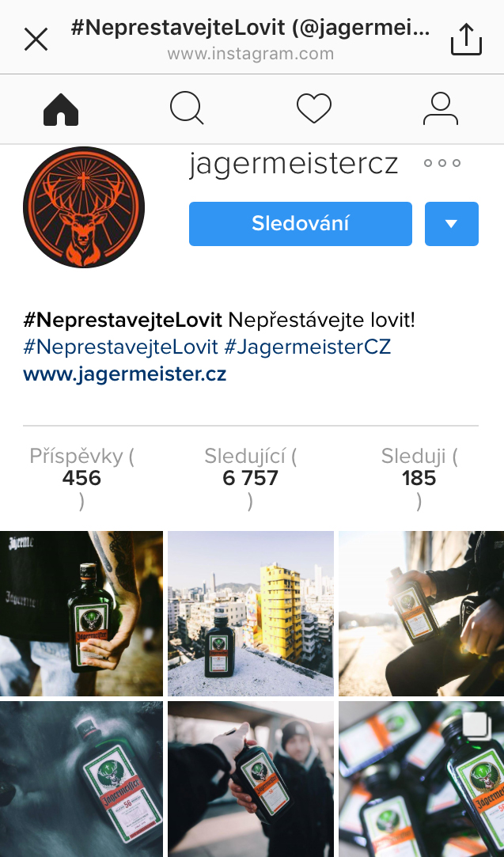Open the Sleduji 185 following list

[x=419, y=478]
